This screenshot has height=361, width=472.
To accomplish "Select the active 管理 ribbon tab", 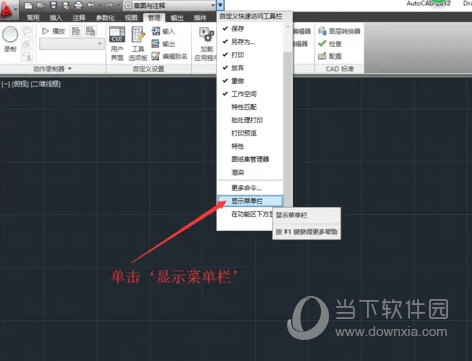I will (x=154, y=18).
